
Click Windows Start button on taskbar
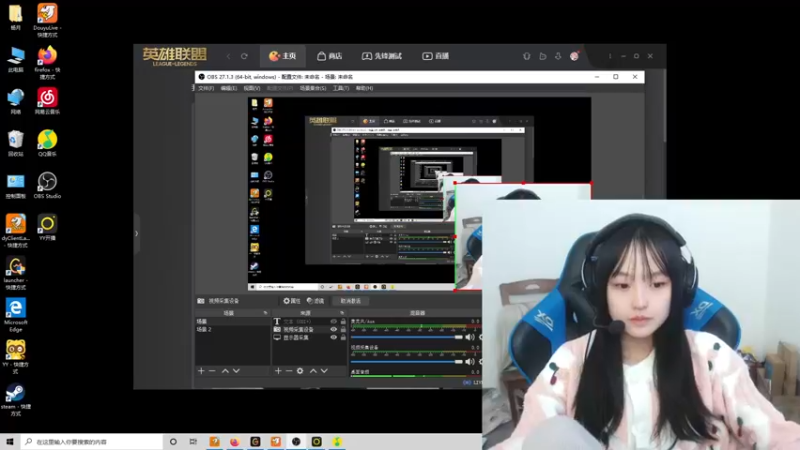point(10,442)
